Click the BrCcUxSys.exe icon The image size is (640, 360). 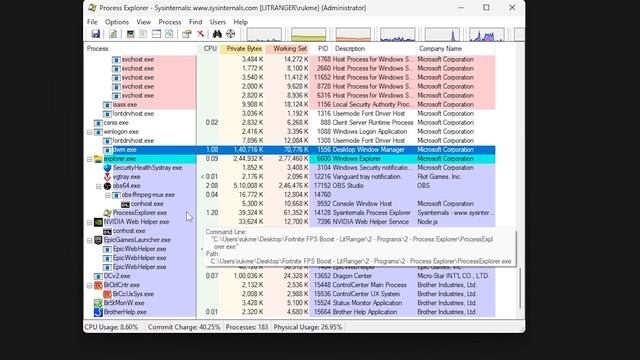click(107, 294)
